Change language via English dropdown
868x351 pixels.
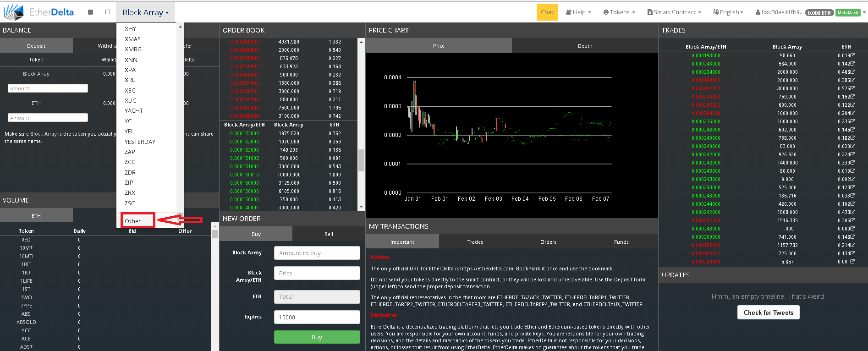coord(728,12)
